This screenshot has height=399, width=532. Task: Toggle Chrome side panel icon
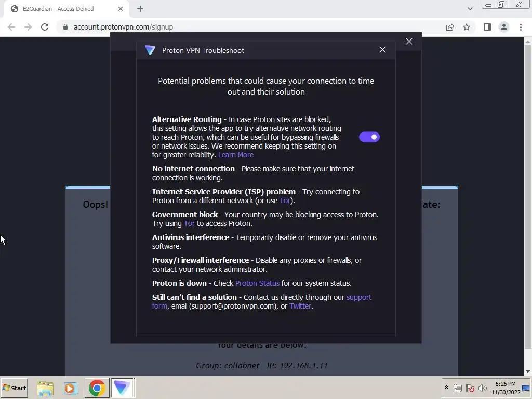point(487,27)
